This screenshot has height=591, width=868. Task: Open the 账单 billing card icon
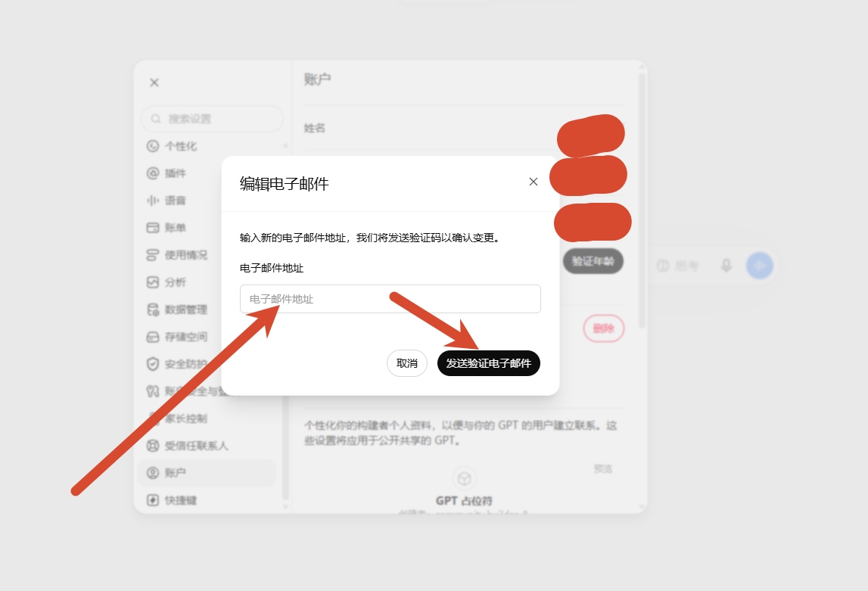[153, 228]
